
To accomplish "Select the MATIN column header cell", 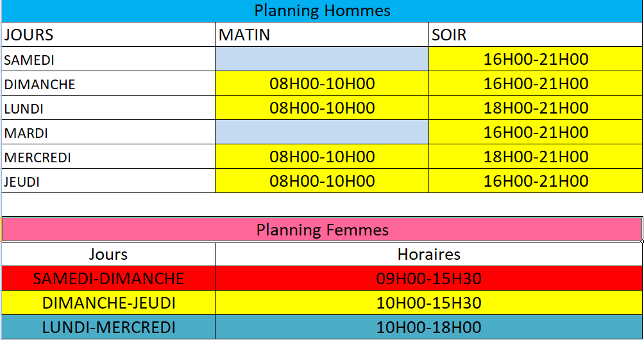I will pos(321,35).
